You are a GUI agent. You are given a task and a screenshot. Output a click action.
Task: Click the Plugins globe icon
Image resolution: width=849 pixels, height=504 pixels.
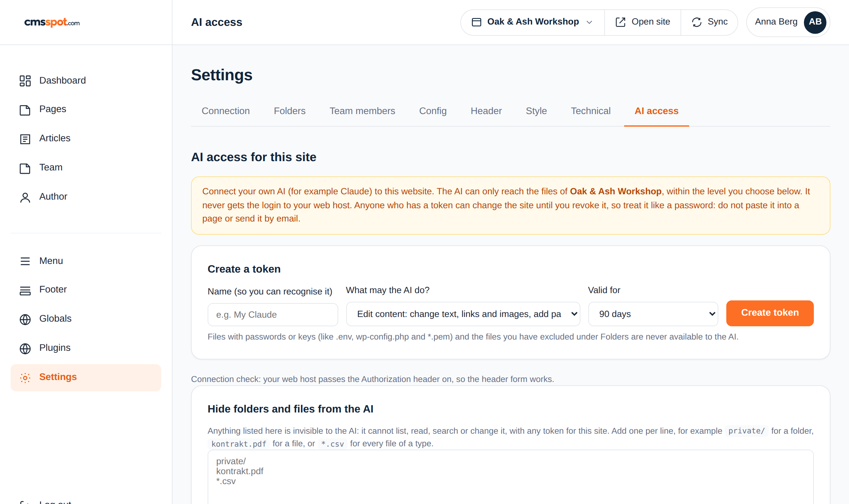25,349
